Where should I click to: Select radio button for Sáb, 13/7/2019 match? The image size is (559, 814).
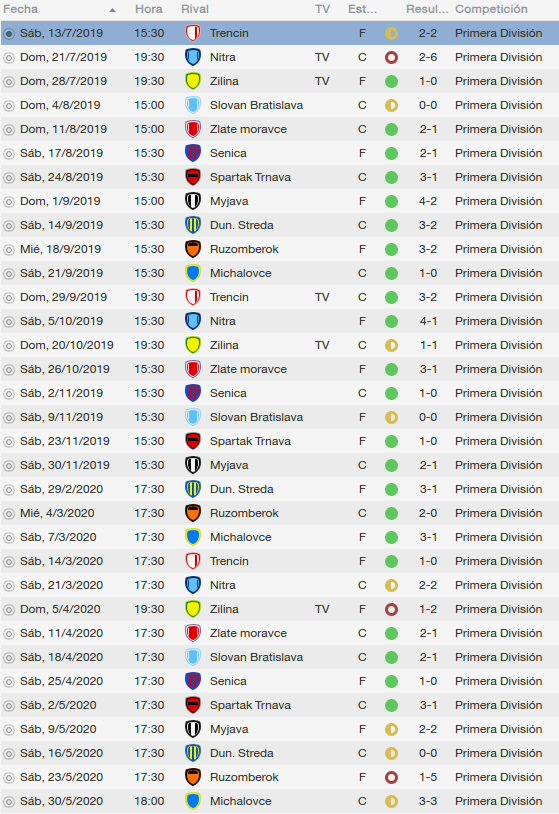pos(9,34)
